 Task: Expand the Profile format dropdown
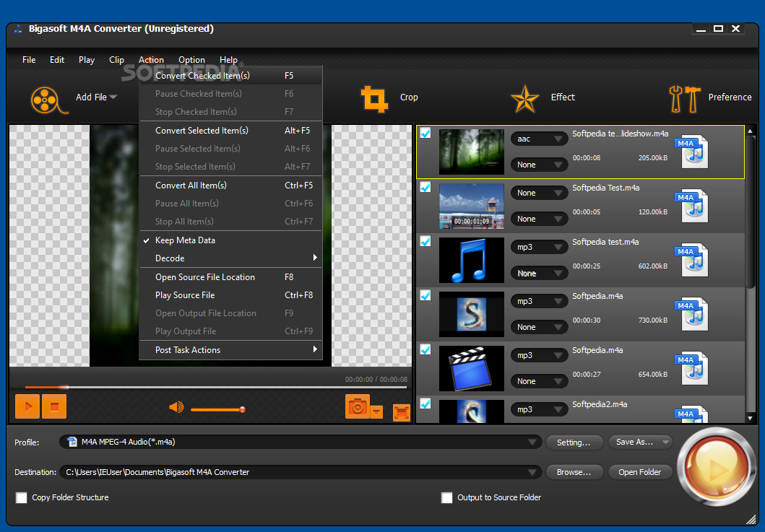[x=532, y=442]
